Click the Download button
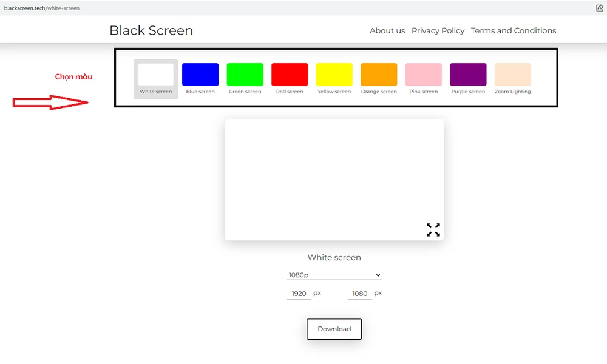This screenshot has height=364, width=607. point(334,329)
